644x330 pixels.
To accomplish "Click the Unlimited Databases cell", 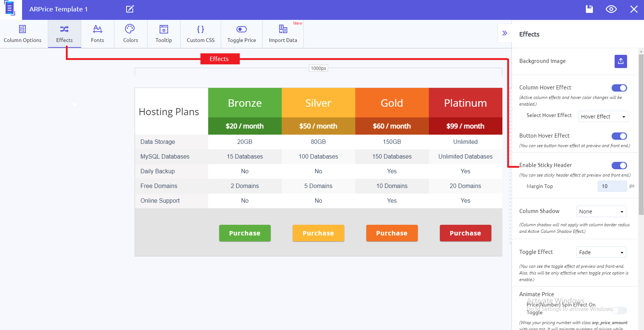I will pos(466,157).
